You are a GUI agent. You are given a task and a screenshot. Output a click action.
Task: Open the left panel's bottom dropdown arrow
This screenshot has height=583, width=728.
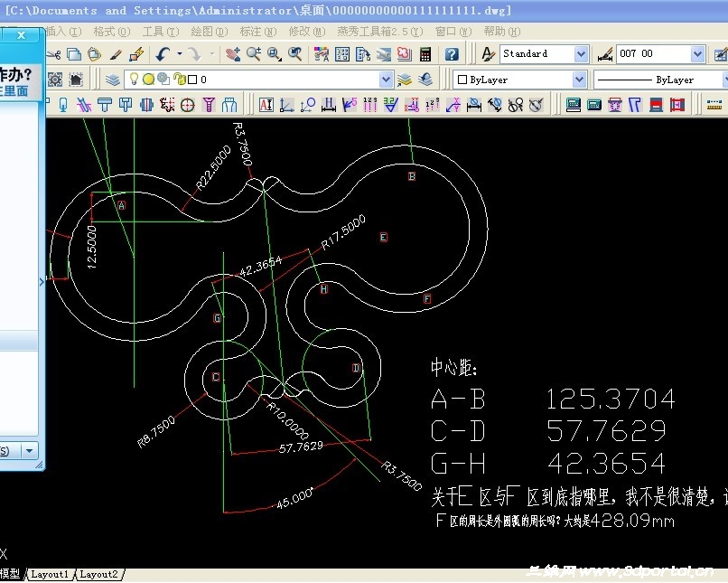tap(29, 451)
